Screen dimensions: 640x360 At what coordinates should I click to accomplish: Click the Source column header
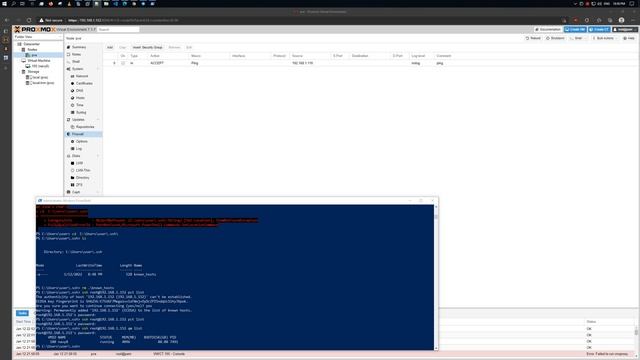[x=298, y=56]
